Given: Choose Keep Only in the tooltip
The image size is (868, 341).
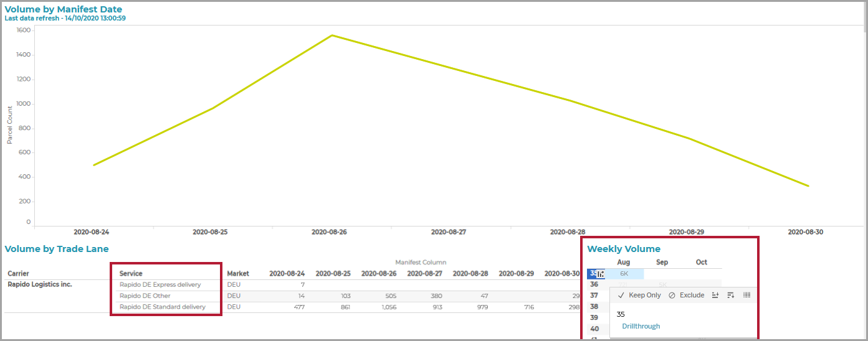Looking at the screenshot, I should [x=639, y=295].
